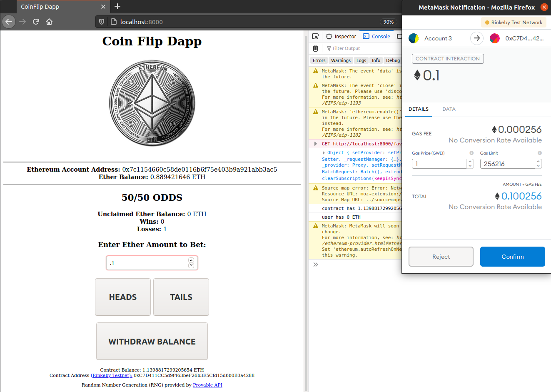Decrease Gas Price with the down arrow

tap(470, 166)
